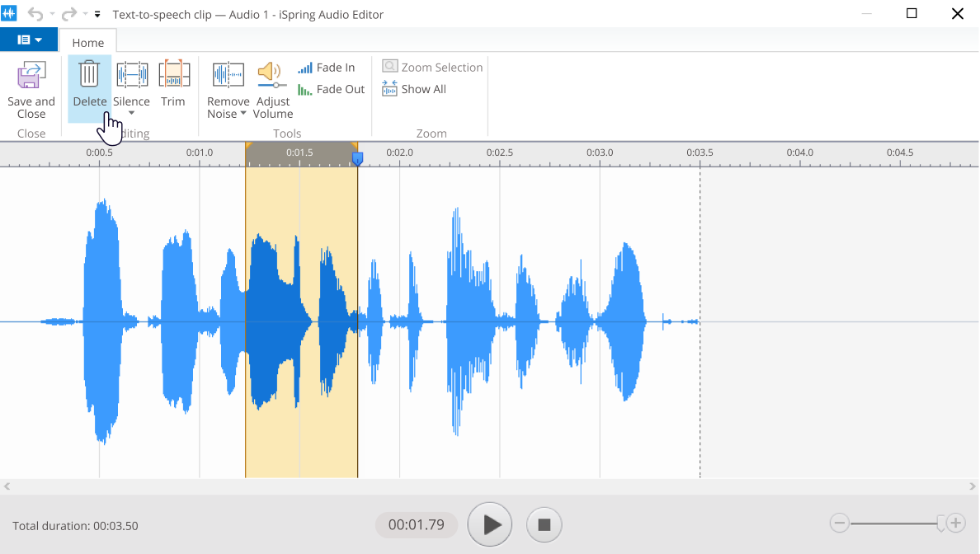
Task: Click the highlighted waveform selection
Action: pyautogui.click(x=301, y=322)
